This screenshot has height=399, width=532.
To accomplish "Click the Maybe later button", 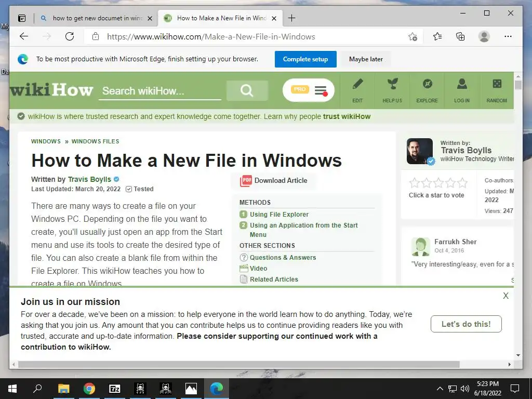I will [x=366, y=59].
